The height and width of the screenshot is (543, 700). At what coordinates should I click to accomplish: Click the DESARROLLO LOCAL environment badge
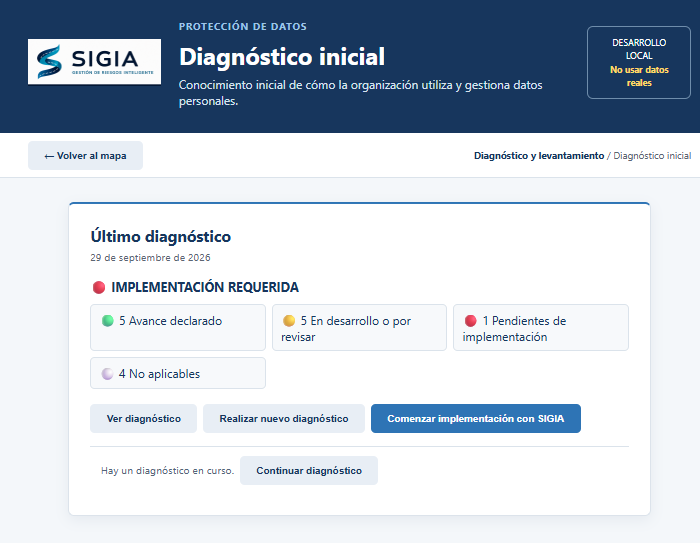click(639, 62)
